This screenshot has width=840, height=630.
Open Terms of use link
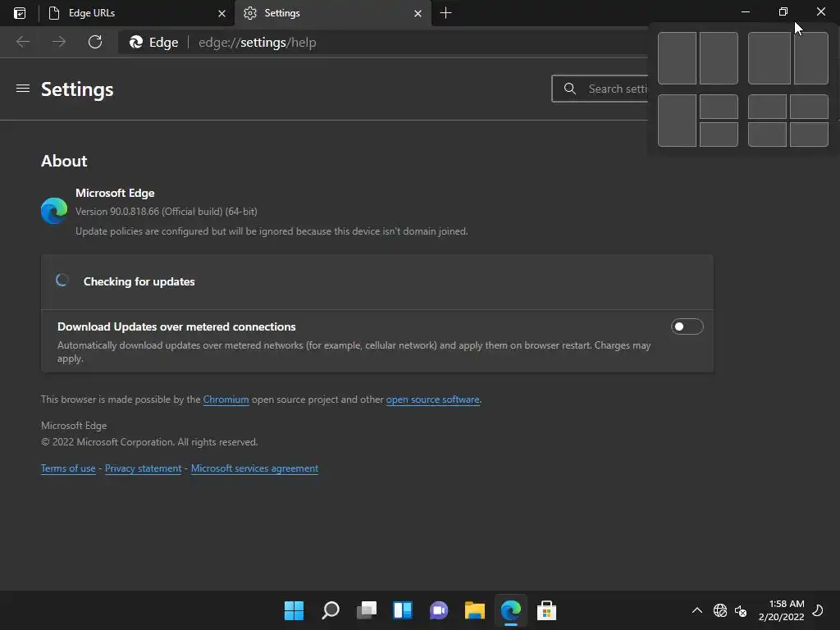[68, 468]
